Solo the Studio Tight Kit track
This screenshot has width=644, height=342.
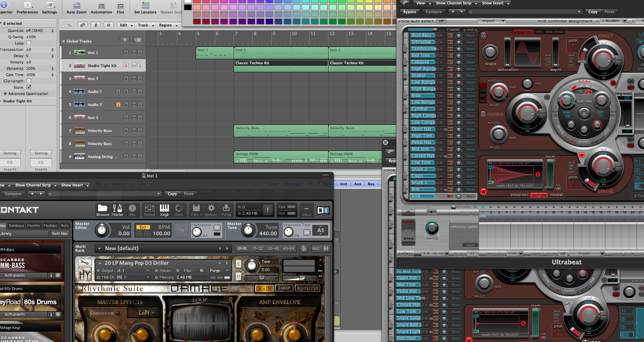click(x=140, y=65)
